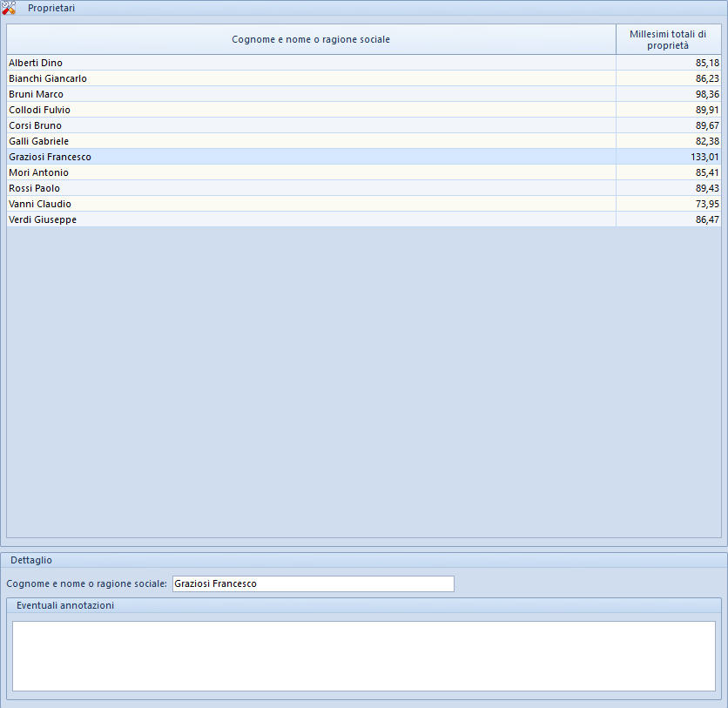Click the Dettaglio panel header
The width and height of the screenshot is (728, 708).
(x=364, y=560)
